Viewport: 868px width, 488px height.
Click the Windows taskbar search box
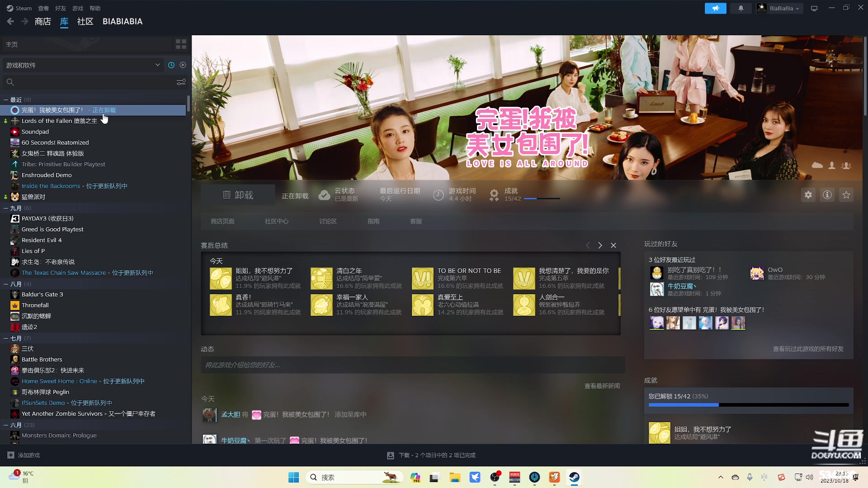(354, 477)
